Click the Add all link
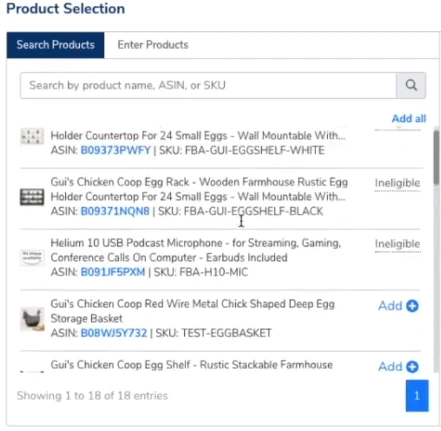441x431 pixels. click(409, 118)
